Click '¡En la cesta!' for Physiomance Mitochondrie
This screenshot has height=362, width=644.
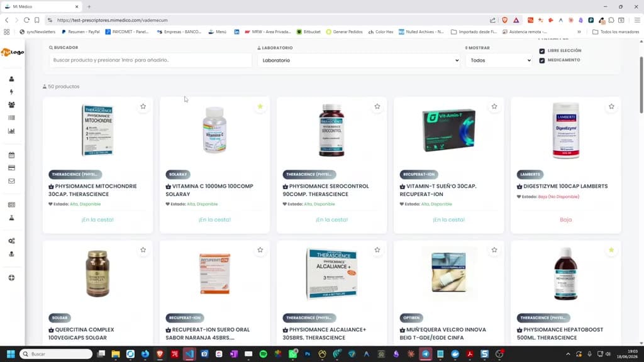tap(97, 219)
